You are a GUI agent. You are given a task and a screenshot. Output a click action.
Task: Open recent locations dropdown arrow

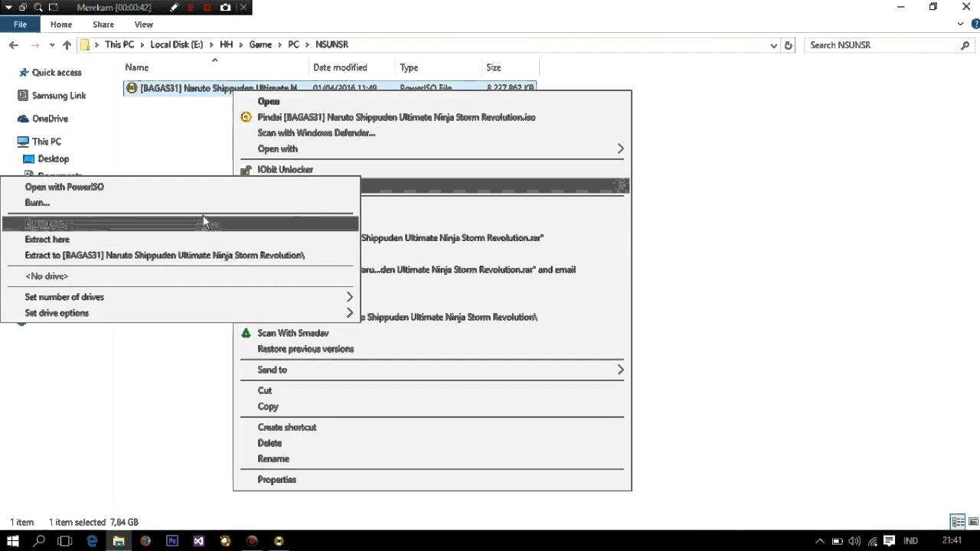pos(52,45)
